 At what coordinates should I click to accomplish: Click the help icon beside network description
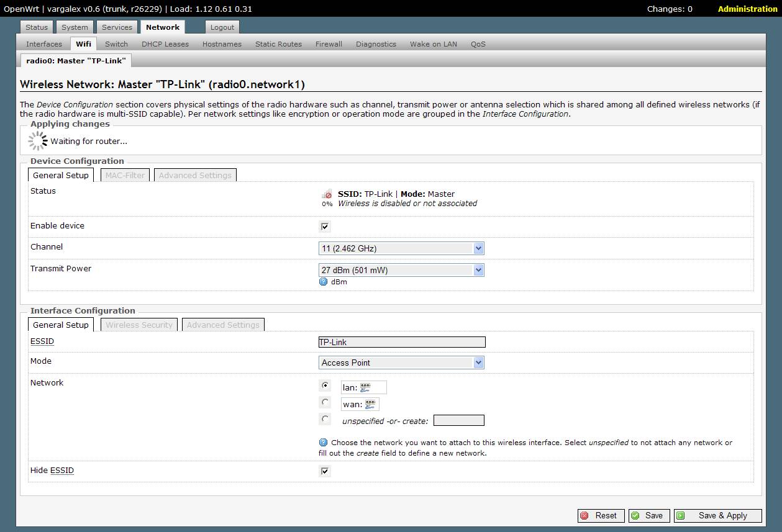tap(323, 443)
